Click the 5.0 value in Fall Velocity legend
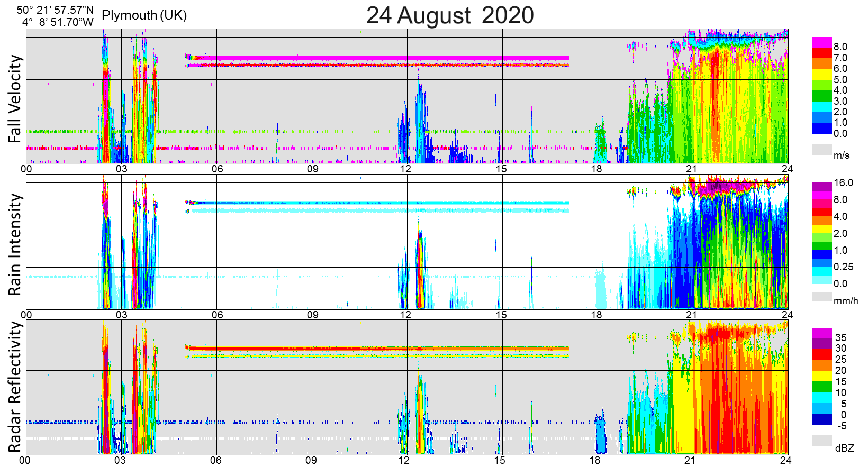Viewport: 868px width, 476px height. [x=840, y=80]
